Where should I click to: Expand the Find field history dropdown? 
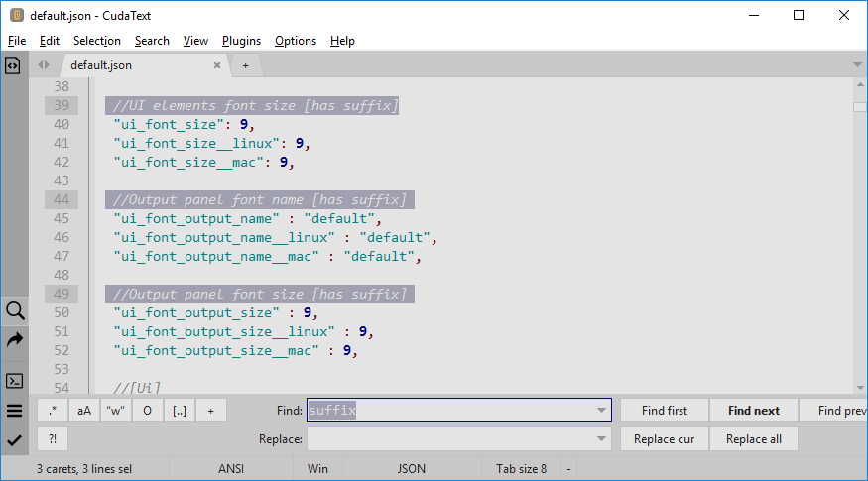coord(601,411)
